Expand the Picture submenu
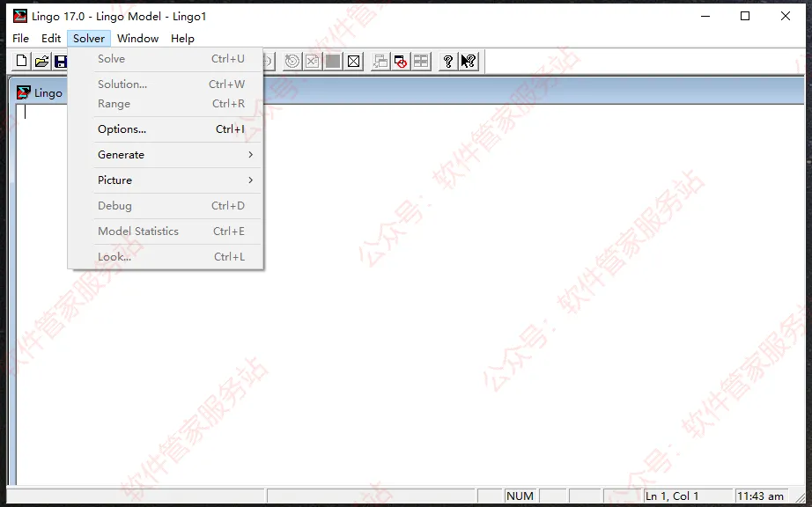This screenshot has height=507, width=812. tap(166, 180)
